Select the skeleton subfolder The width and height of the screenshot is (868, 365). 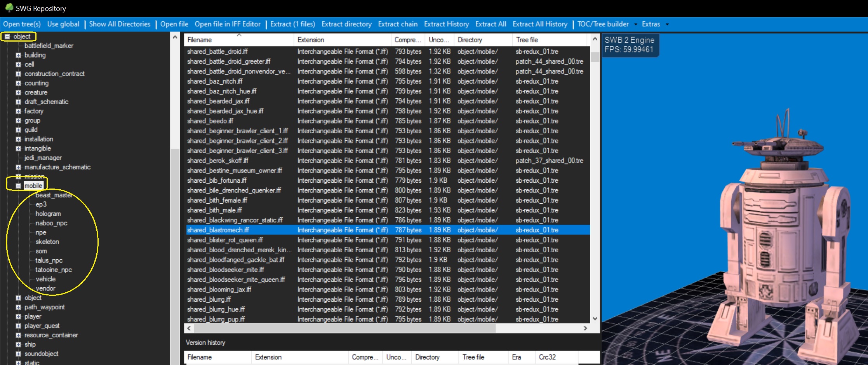47,242
